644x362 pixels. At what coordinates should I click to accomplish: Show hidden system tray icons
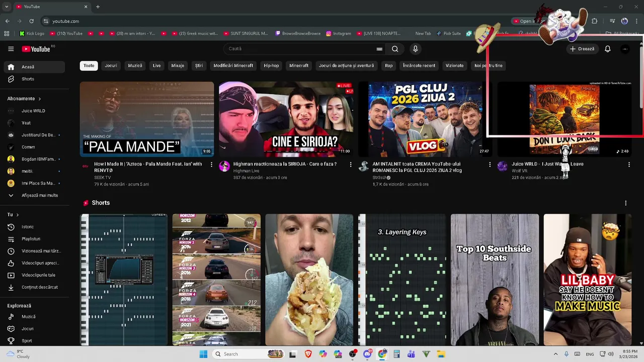point(555,354)
